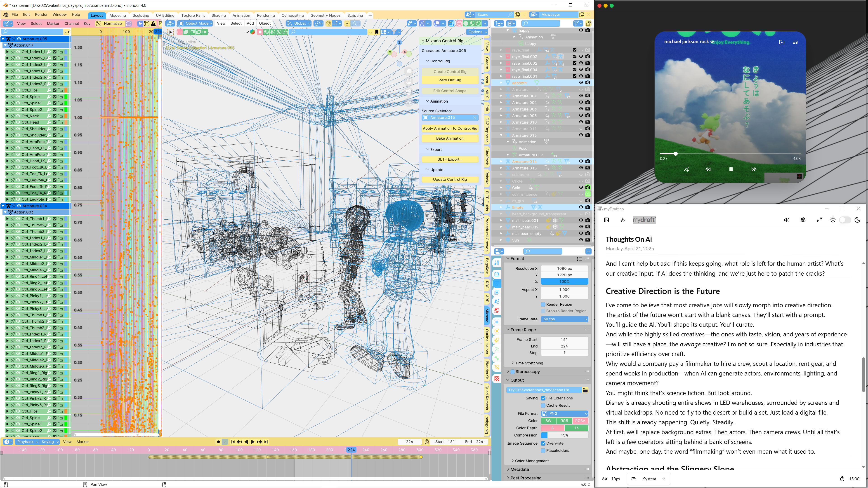The height and width of the screenshot is (488, 868).
Task: Open the Window menu
Action: click(x=60, y=14)
